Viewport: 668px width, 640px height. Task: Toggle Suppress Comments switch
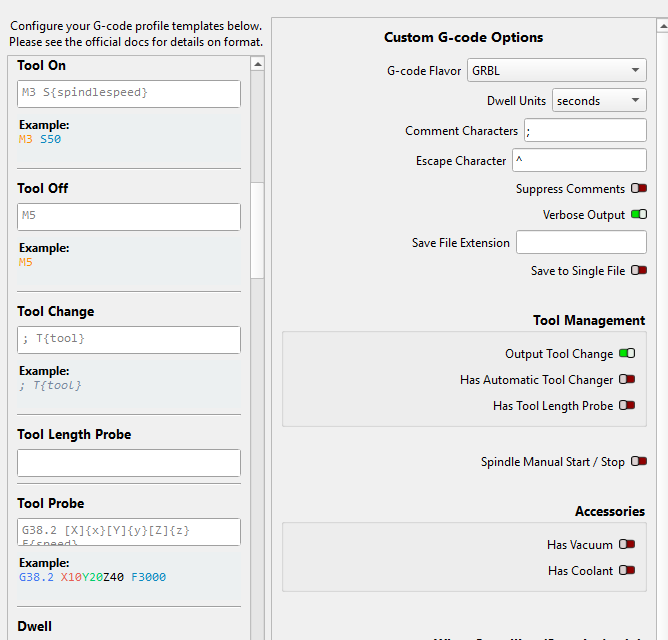639,188
